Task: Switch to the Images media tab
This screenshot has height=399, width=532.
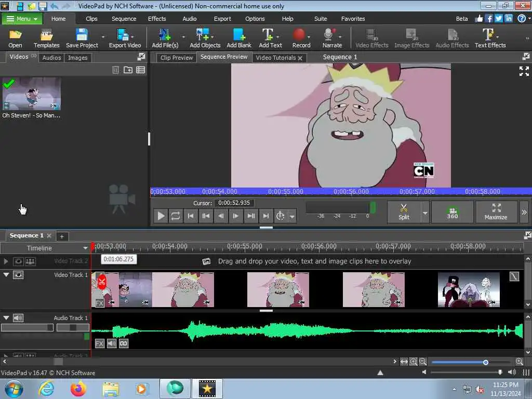Action: coord(78,58)
